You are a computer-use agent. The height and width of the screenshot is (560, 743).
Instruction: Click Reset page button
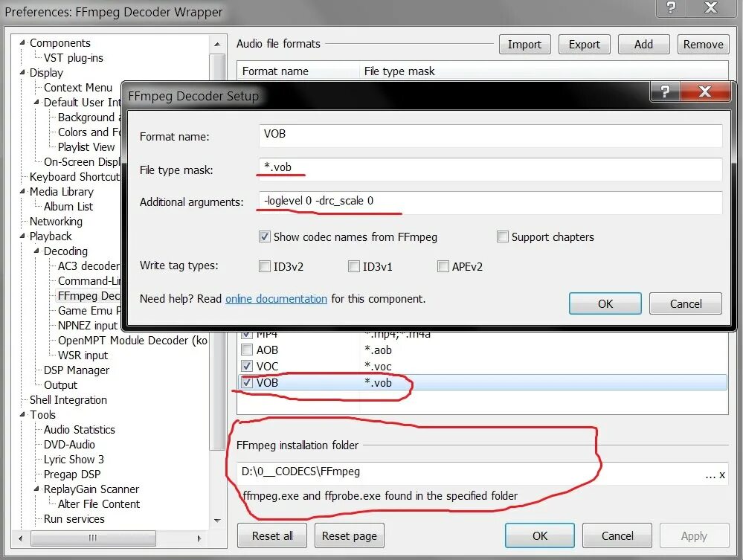350,536
